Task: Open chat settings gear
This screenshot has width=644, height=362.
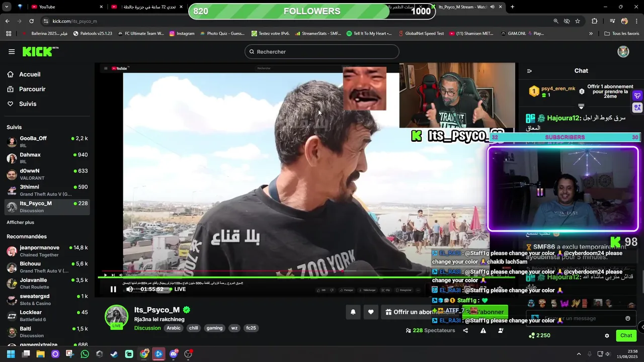Action: tap(607, 335)
